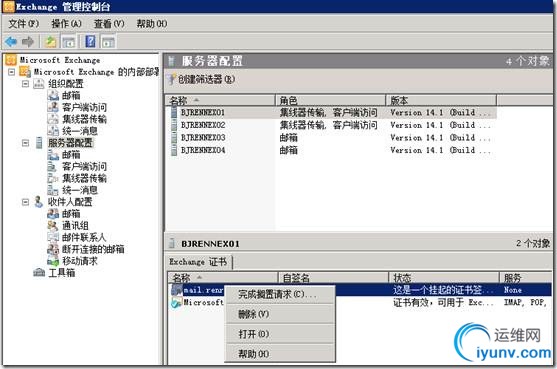Select 集线器传输 under 服务器配置
Viewport: 557px width, 369px height.
[84, 178]
